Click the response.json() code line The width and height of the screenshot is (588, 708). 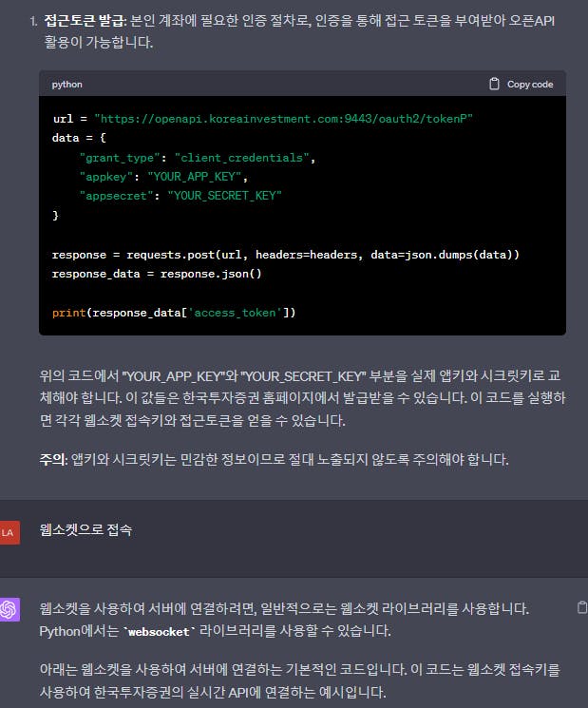click(x=157, y=274)
